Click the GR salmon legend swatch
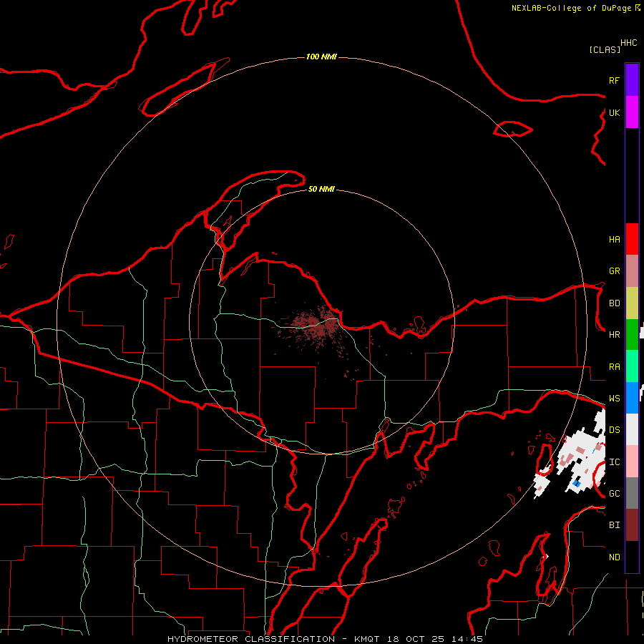The height and width of the screenshot is (644, 644). click(x=632, y=271)
